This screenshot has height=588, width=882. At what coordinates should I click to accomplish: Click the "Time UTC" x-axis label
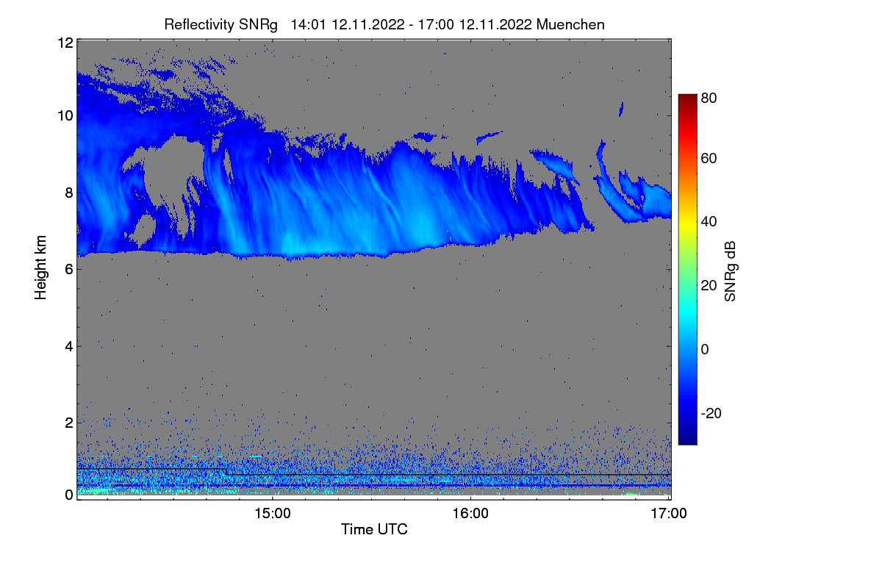[374, 529]
